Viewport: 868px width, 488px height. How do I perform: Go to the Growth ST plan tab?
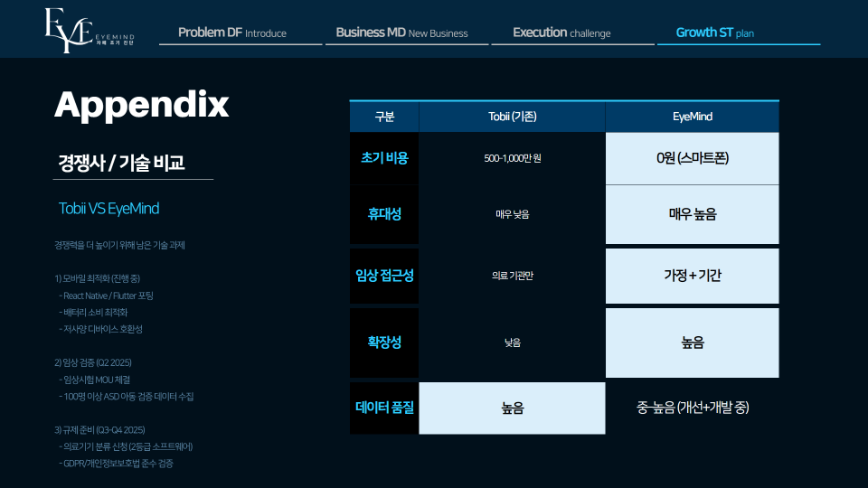714,33
